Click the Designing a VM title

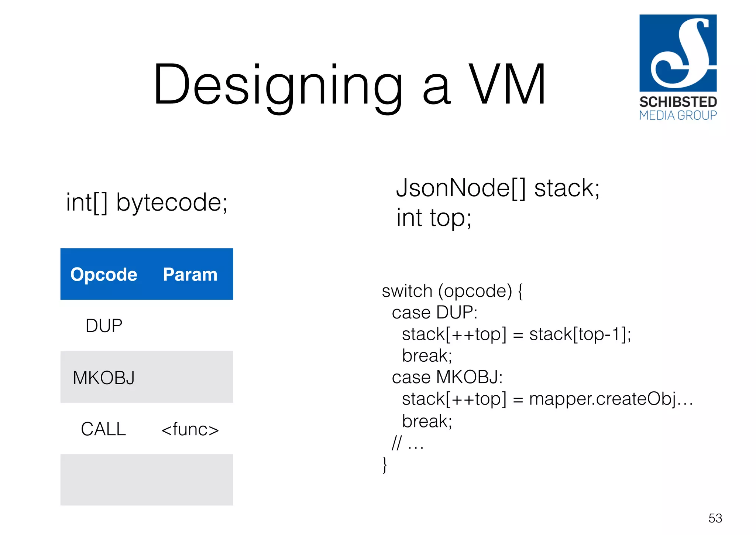point(349,85)
